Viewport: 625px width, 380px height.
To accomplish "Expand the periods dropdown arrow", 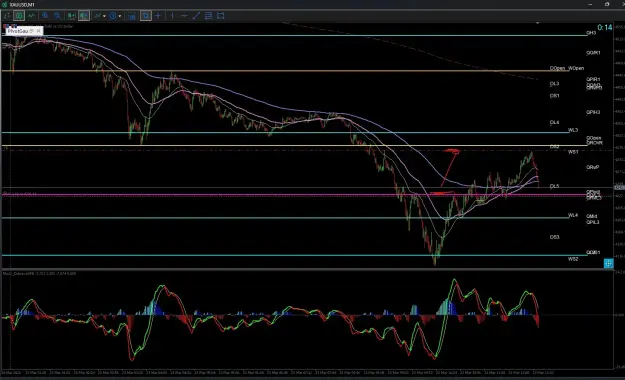I will point(120,16).
